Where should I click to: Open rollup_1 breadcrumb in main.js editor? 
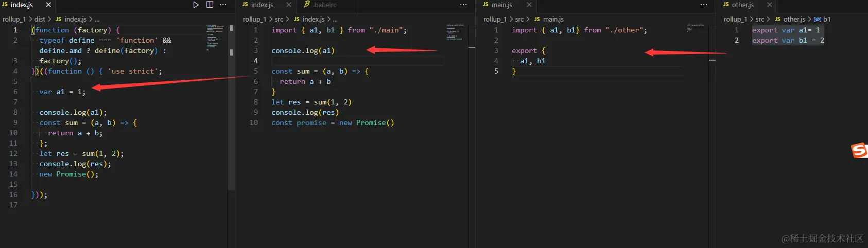click(495, 19)
